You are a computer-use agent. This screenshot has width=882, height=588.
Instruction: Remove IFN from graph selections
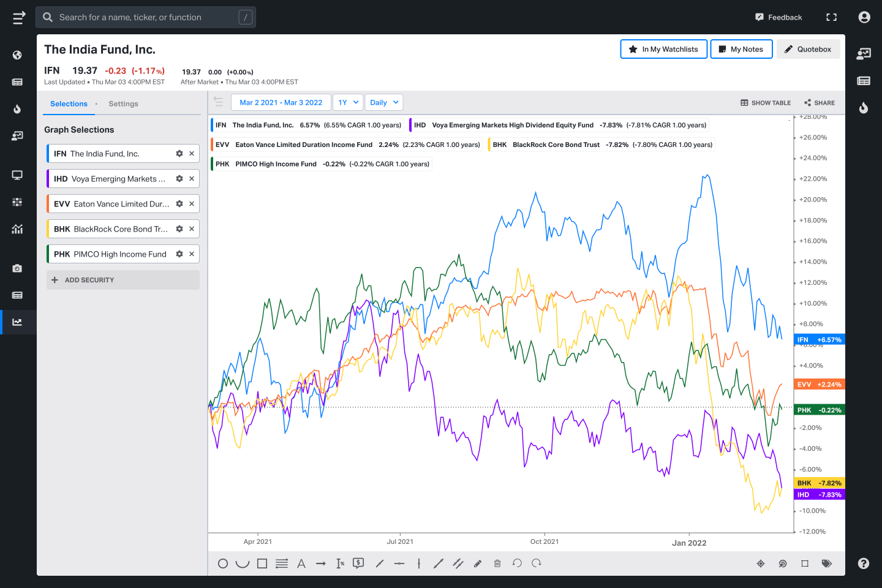pyautogui.click(x=192, y=154)
